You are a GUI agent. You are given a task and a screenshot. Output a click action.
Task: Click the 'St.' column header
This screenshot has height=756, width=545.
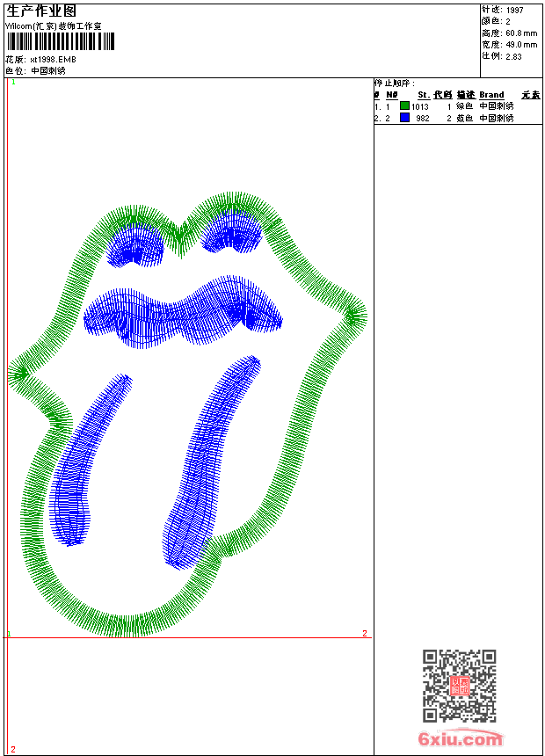point(424,95)
